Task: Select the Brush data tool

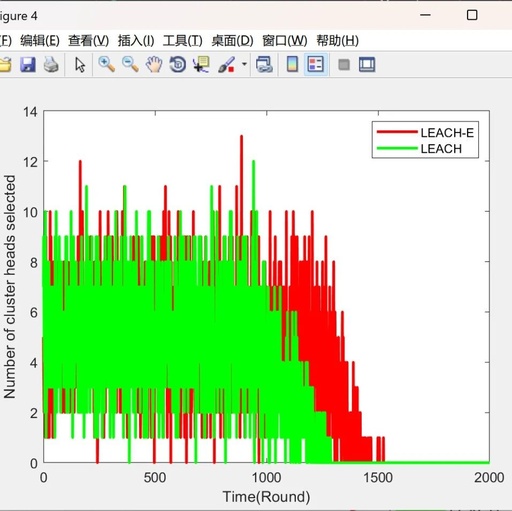Action: click(x=226, y=64)
